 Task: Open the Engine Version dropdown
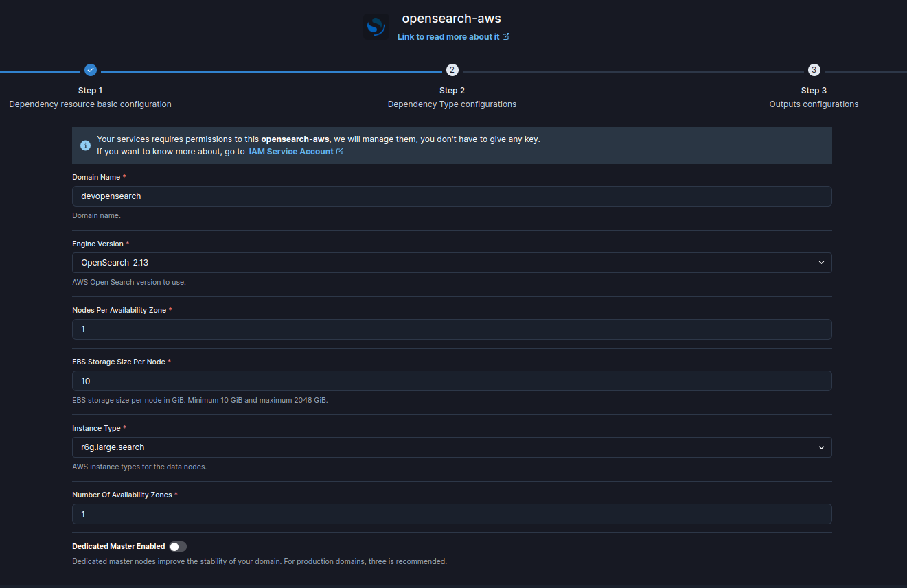point(452,263)
